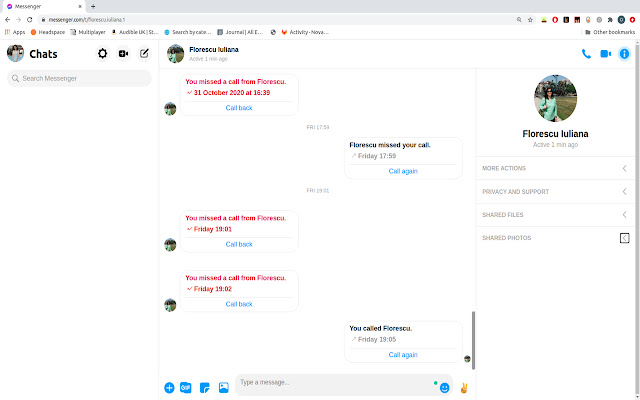Toggle the conversation information panel
This screenshot has width=640, height=400.
[x=624, y=54]
